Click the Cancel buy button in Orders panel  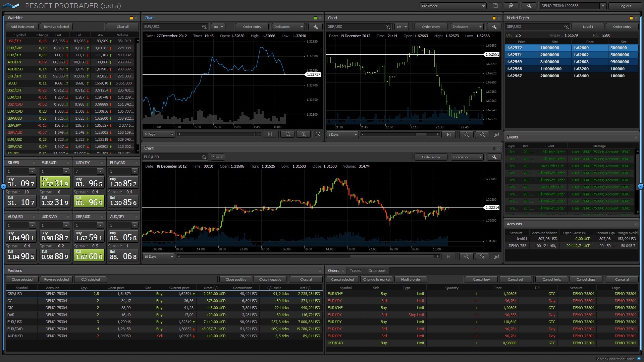click(x=481, y=279)
